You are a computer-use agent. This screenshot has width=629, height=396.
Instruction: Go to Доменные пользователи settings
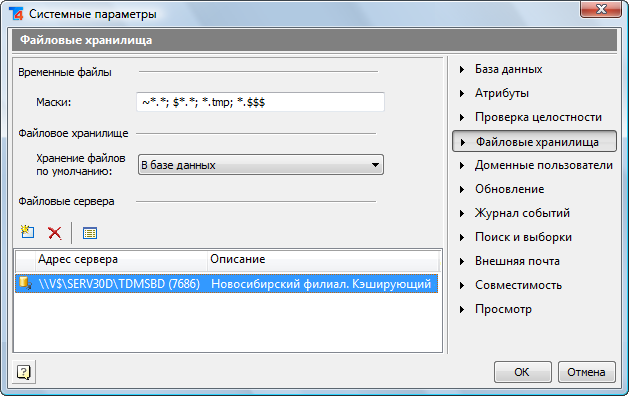pos(544,165)
